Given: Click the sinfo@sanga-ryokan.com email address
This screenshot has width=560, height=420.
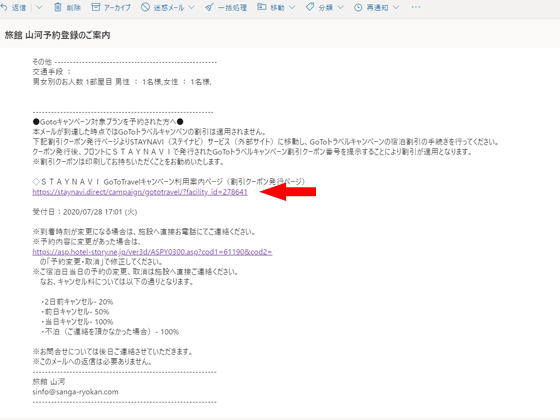Looking at the screenshot, I should (x=75, y=392).
